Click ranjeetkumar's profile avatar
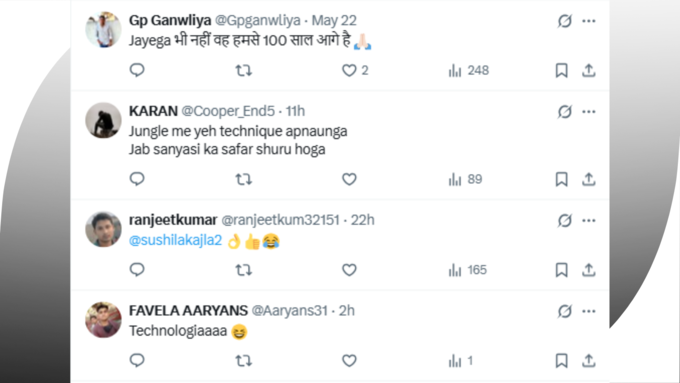 (103, 229)
